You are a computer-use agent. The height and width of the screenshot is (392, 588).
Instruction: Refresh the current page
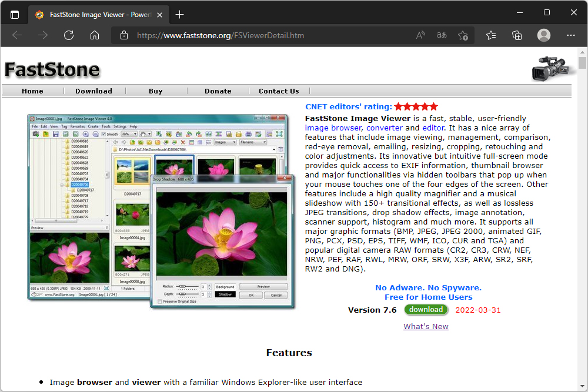pos(69,35)
